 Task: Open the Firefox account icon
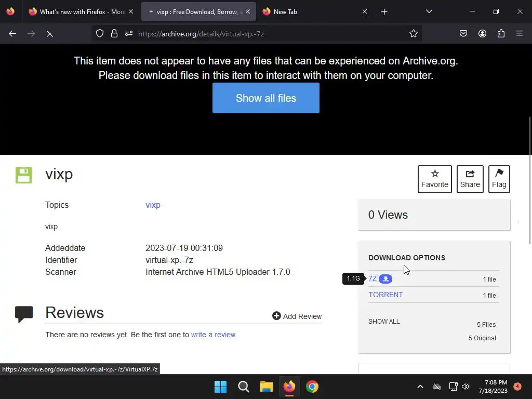click(482, 34)
